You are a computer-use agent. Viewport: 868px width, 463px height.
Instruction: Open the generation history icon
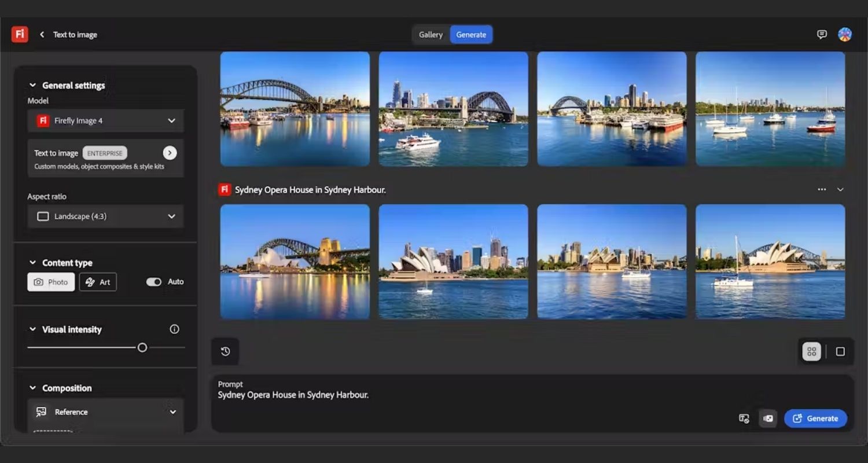[x=226, y=351]
